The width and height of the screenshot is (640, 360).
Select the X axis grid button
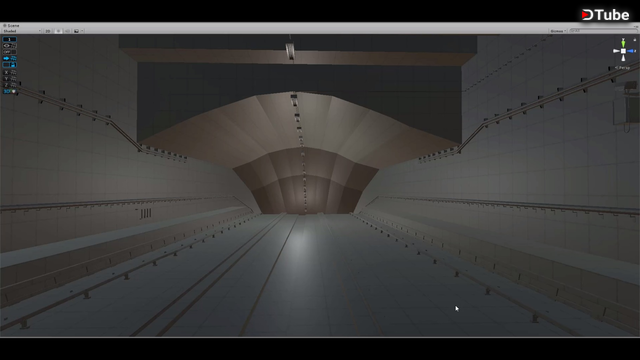[x=9, y=72]
